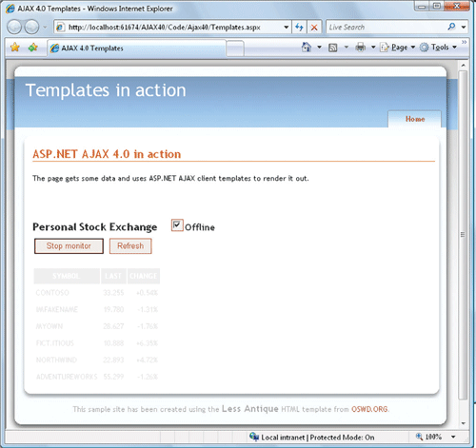Click the vertical scrollbar thumb
This screenshot has height=448, width=476.
(463, 235)
